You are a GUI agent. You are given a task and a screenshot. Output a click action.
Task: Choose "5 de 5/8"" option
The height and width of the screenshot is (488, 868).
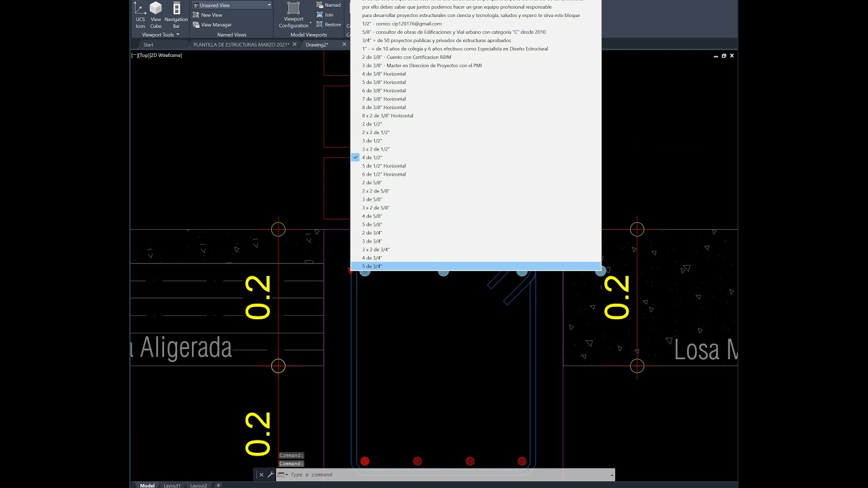coord(475,224)
